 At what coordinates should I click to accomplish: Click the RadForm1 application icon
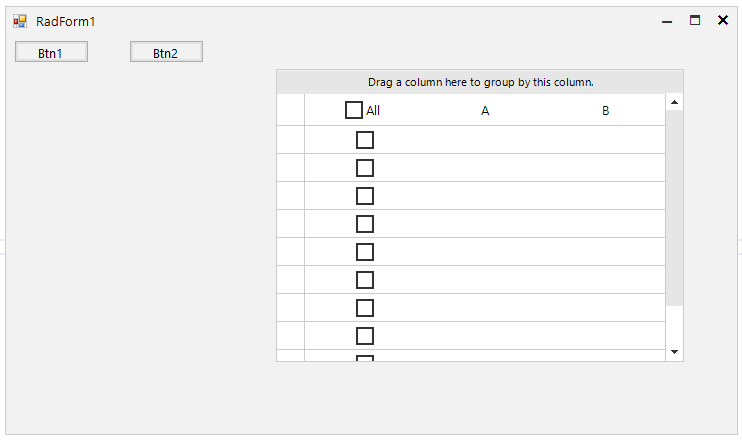20,21
